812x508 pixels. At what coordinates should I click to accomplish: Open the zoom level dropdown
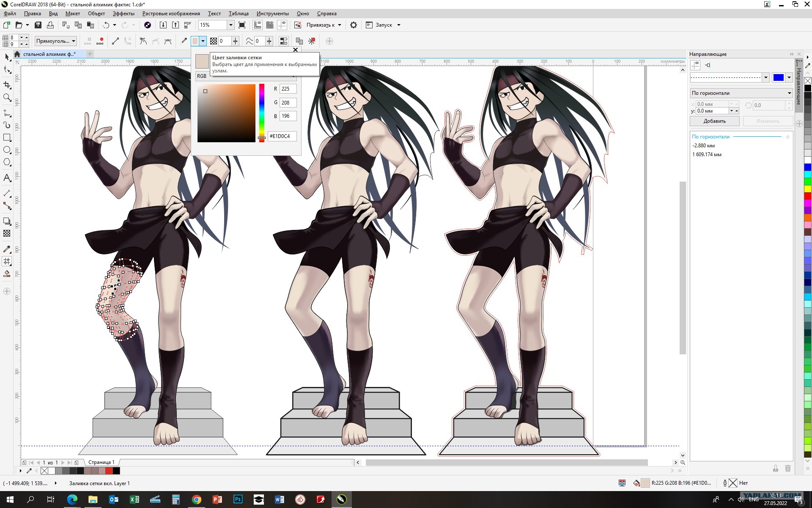[x=230, y=25]
